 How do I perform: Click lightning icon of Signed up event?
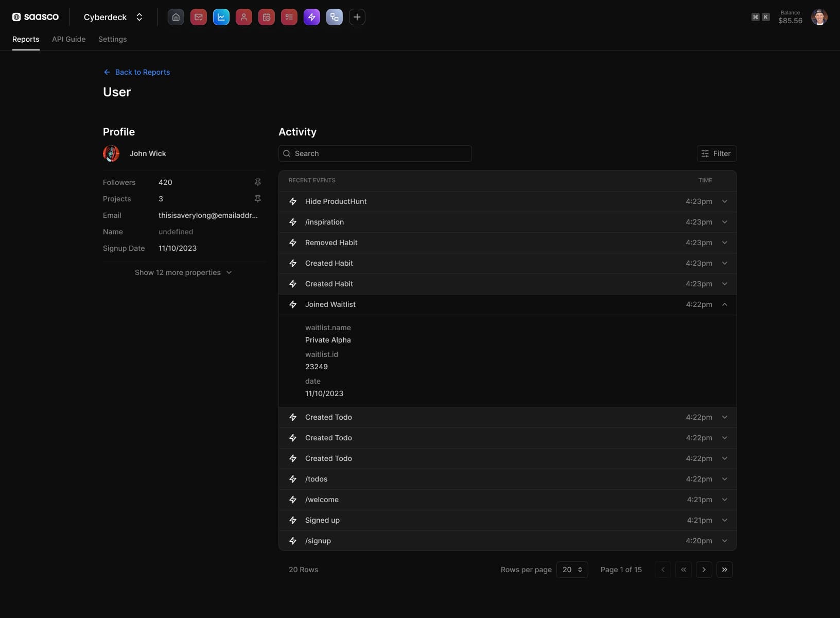click(293, 520)
